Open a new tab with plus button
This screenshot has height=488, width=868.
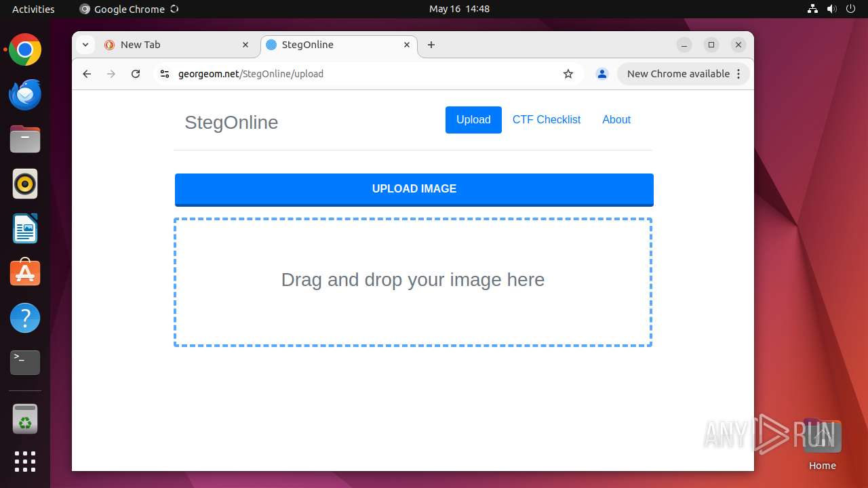tap(431, 45)
